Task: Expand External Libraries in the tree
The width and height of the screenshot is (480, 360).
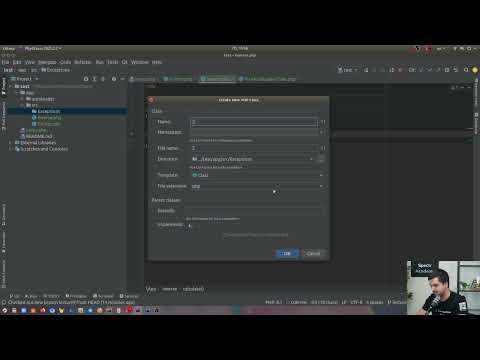Action: pyautogui.click(x=10, y=143)
